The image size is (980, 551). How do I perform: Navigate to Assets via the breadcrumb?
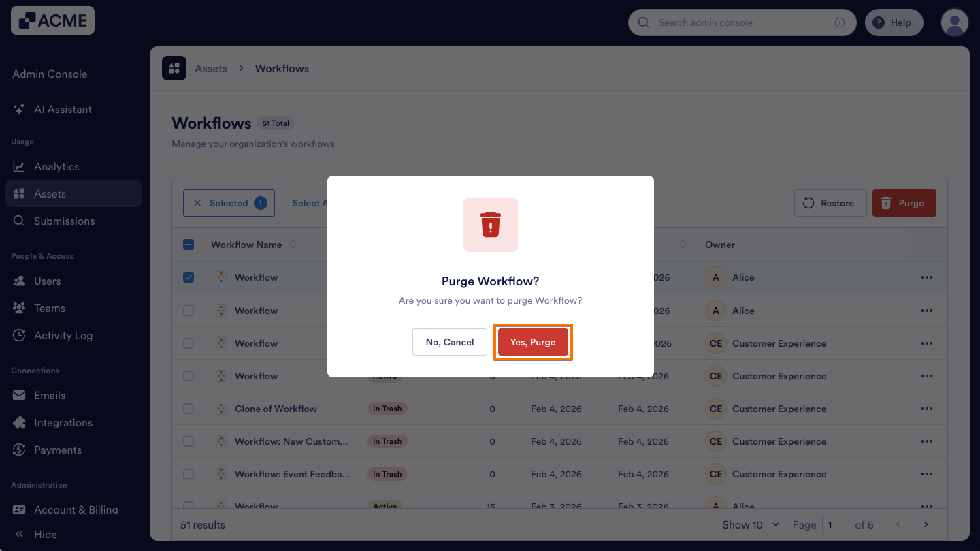(211, 68)
